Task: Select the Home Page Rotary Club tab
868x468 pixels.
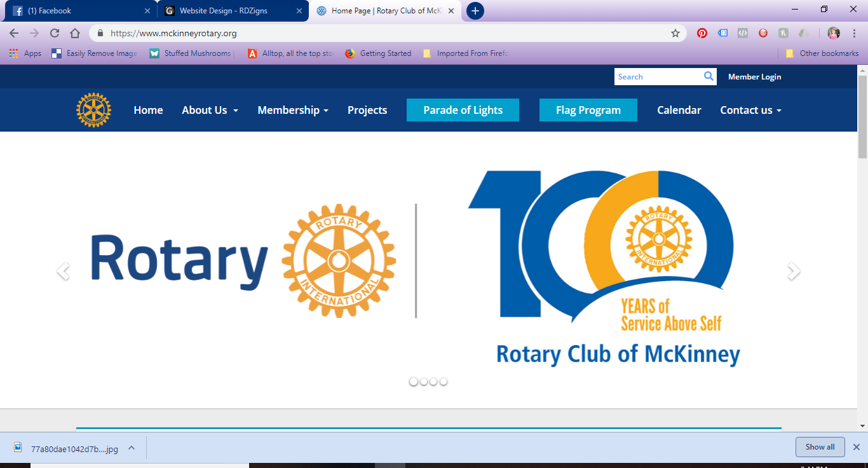Action: (x=384, y=11)
